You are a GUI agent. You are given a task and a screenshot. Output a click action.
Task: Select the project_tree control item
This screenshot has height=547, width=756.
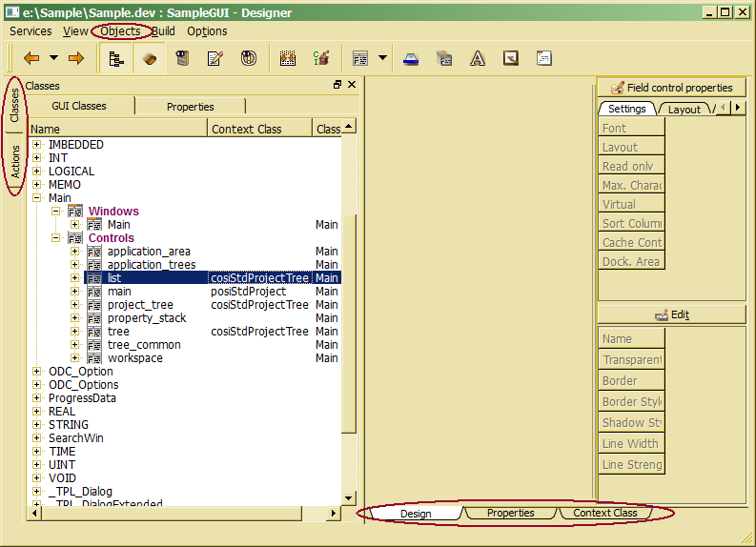click(x=140, y=305)
